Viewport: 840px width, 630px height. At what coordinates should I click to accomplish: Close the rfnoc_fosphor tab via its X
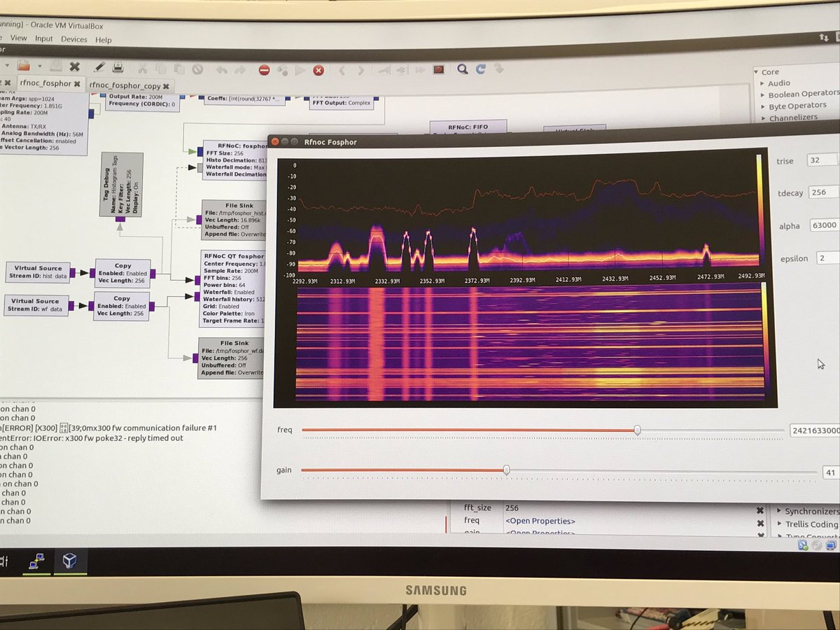(77, 84)
